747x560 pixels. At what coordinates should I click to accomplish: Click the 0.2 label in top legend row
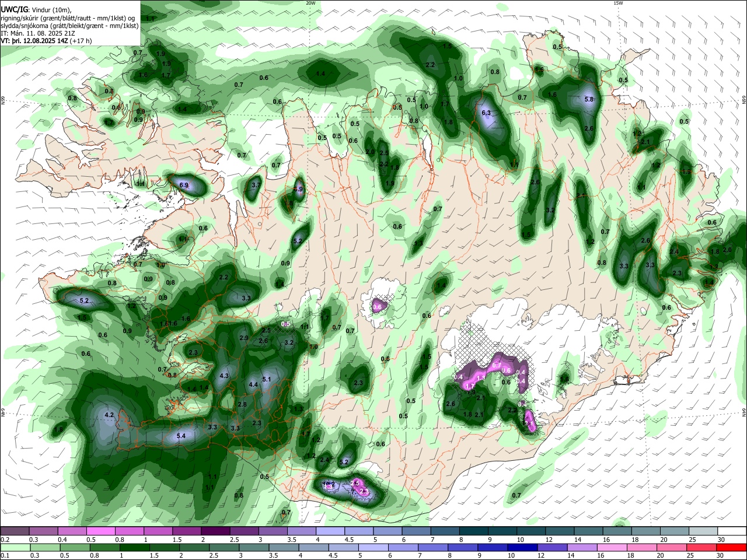tap(5, 540)
